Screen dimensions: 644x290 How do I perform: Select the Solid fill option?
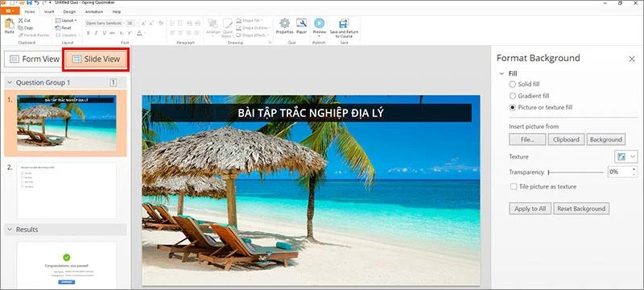[x=525, y=85]
